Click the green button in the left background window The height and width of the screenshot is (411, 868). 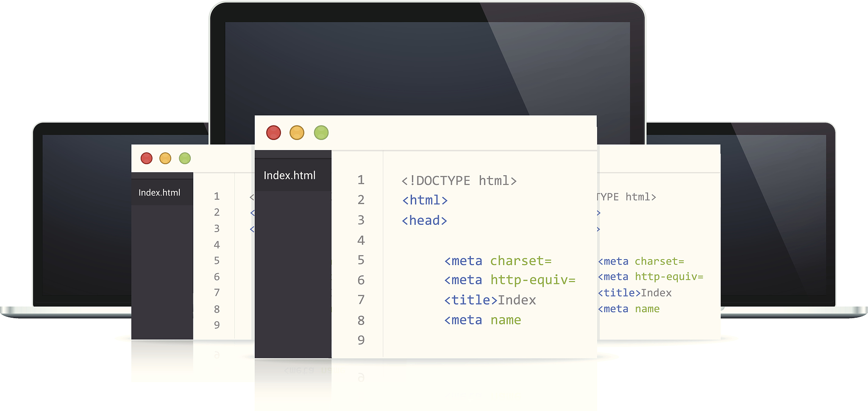click(x=185, y=159)
